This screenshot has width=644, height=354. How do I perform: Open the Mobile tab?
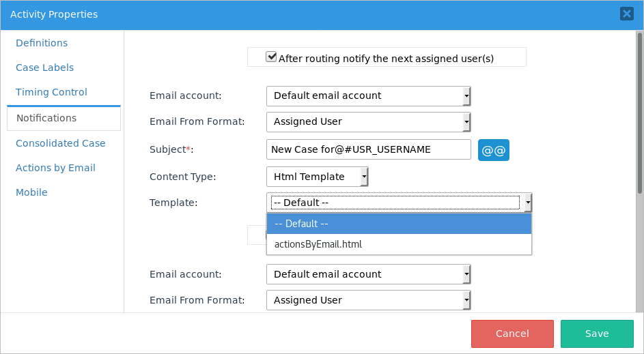[x=31, y=192]
